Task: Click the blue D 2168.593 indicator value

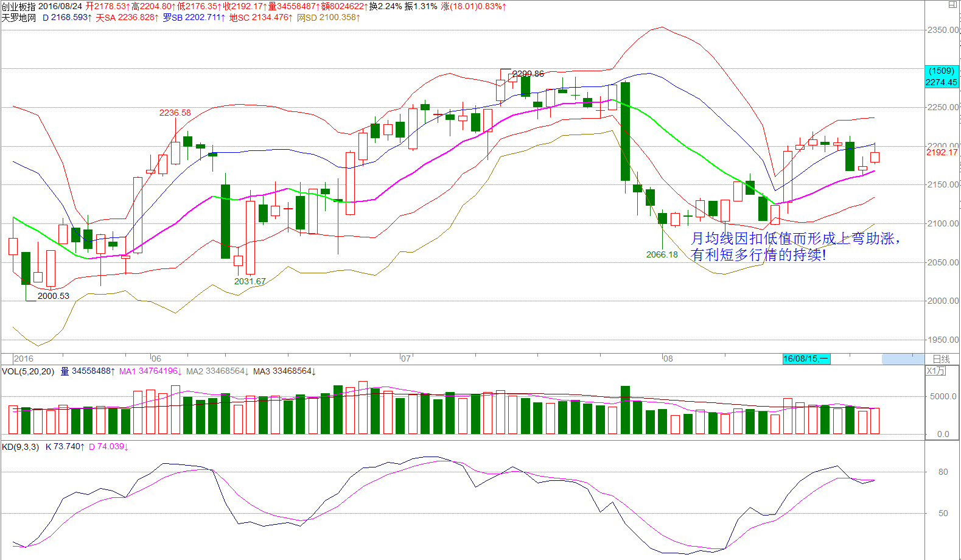Action: pyautogui.click(x=67, y=18)
